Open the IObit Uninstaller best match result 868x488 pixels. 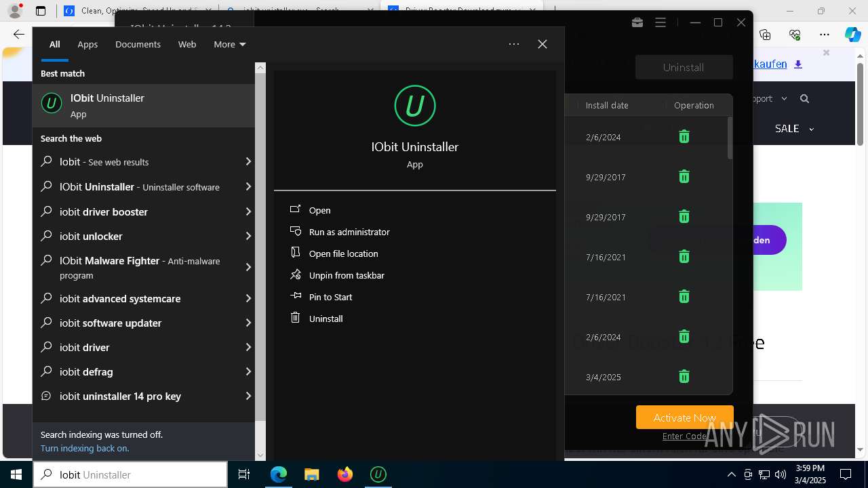pos(144,105)
